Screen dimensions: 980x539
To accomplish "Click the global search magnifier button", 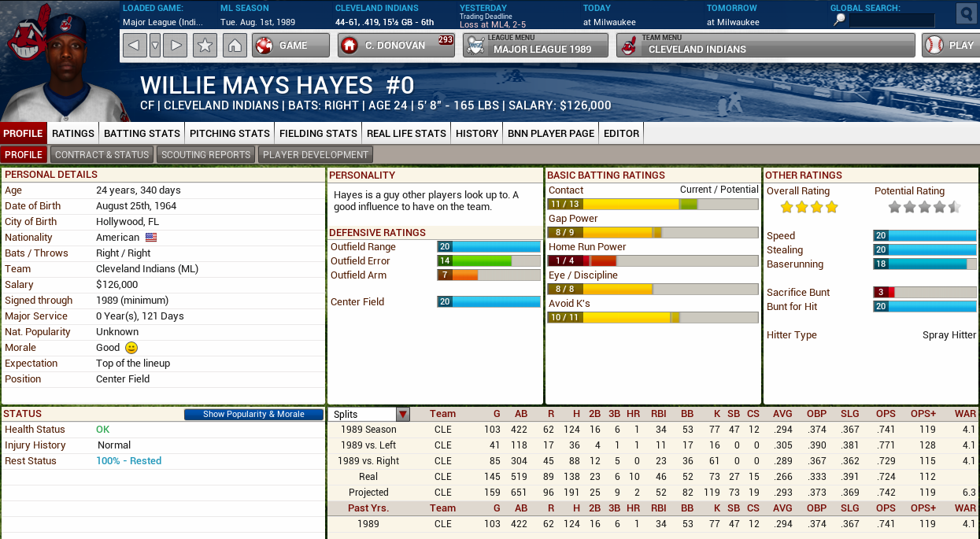I will tap(966, 13).
